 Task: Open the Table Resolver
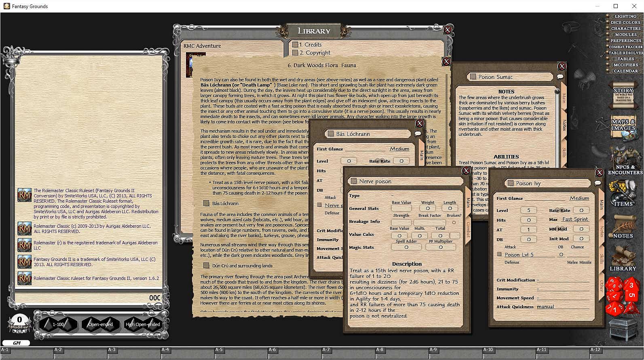click(x=625, y=53)
